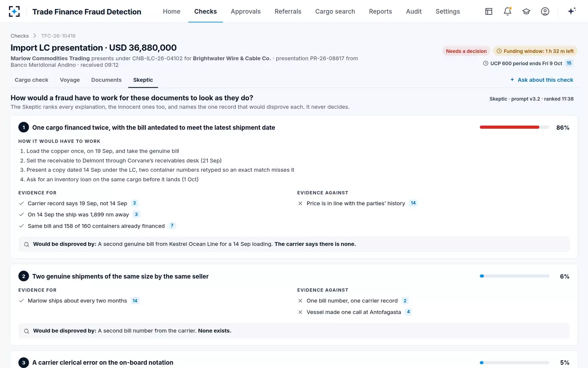This screenshot has height=368, width=588.
Task: Go to the Cargo search menu
Action: pyautogui.click(x=335, y=11)
